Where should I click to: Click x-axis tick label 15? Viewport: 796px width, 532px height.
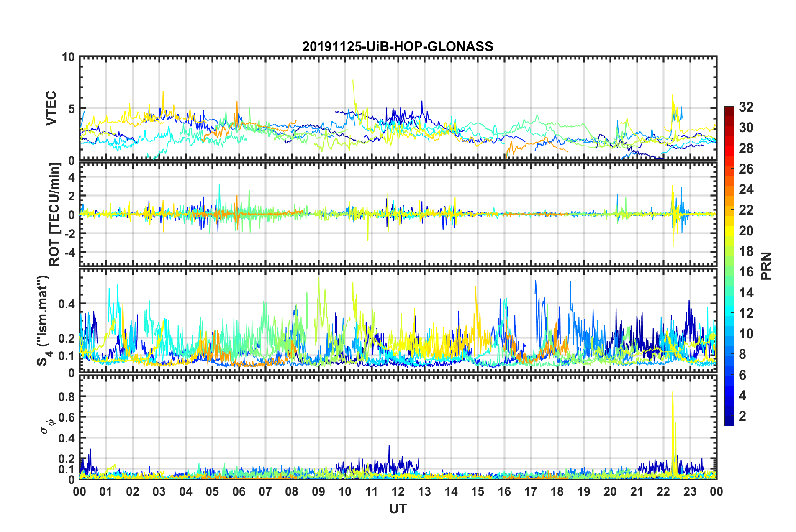point(478,491)
